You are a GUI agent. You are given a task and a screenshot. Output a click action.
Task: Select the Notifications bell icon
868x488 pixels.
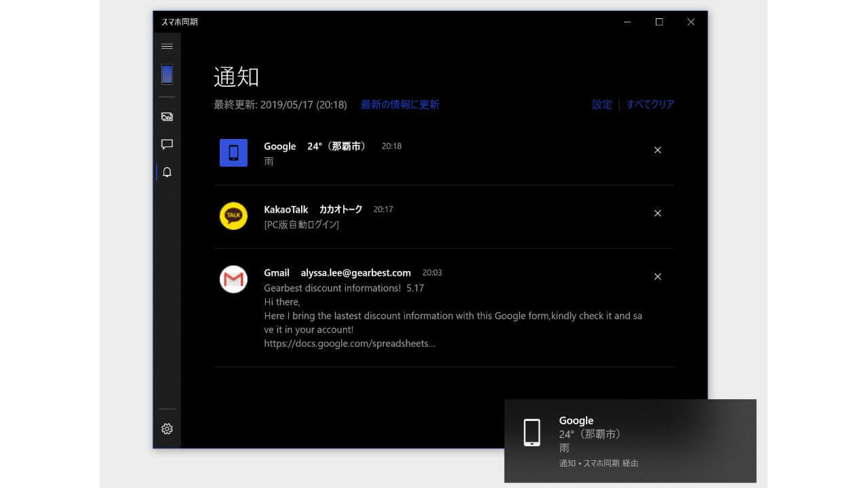click(167, 172)
